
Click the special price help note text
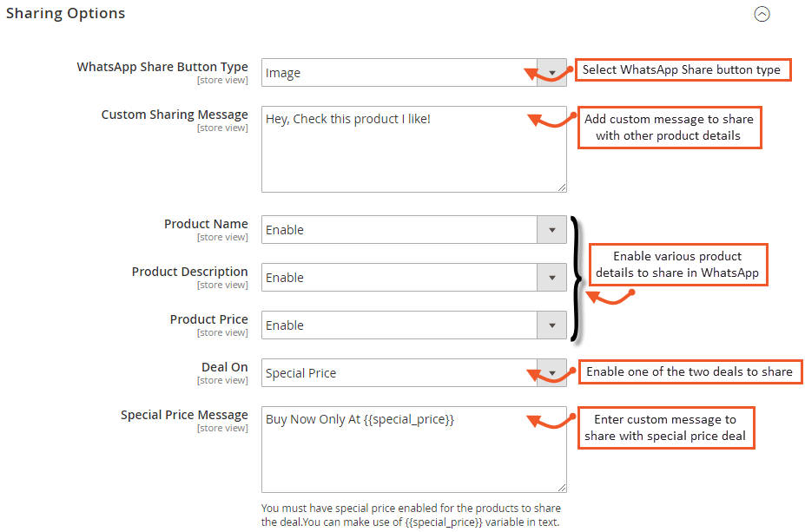pos(412,515)
